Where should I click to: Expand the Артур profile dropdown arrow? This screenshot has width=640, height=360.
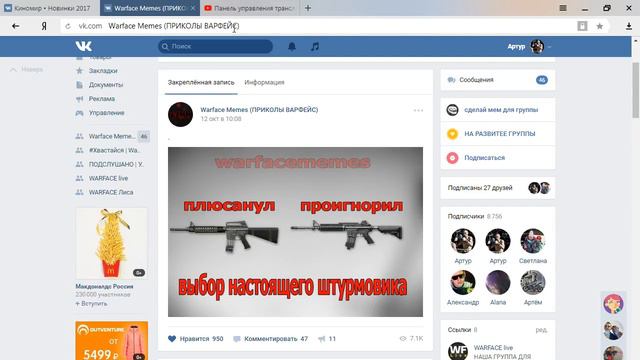pos(549,47)
